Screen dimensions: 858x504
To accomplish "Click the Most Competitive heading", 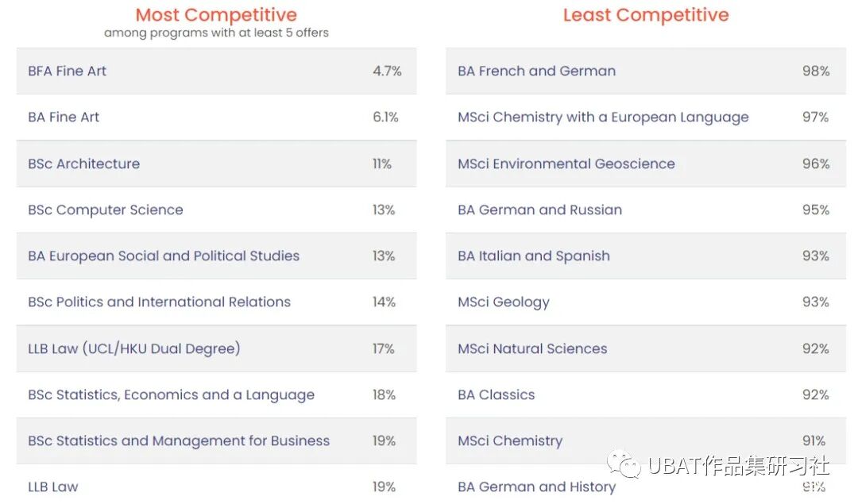I will click(x=216, y=15).
